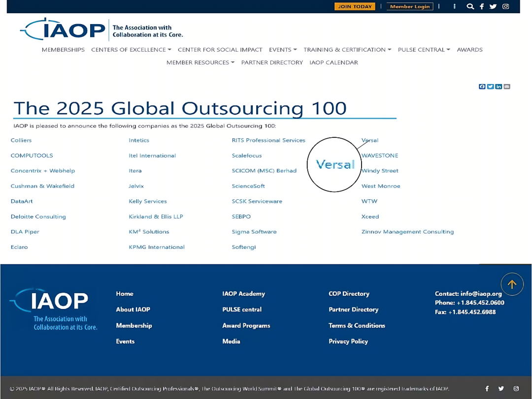532x399 pixels.
Task: Expand the Pulse Central dropdown
Action: point(424,50)
